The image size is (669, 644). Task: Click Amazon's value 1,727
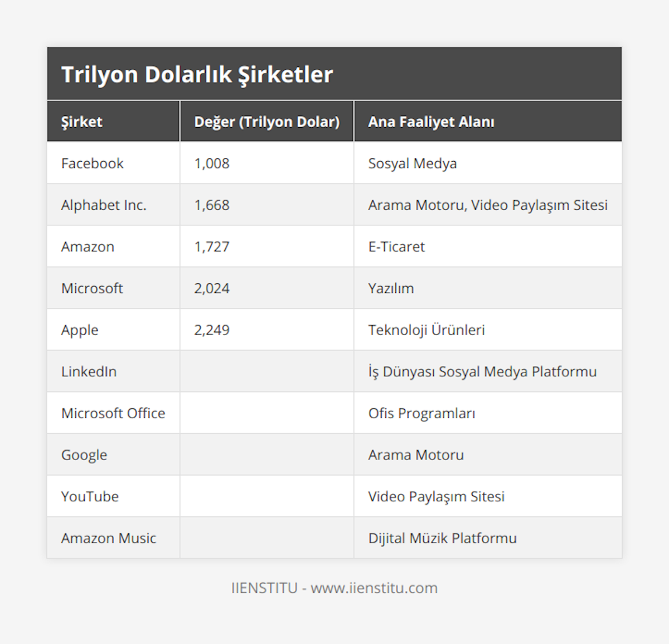tap(212, 246)
